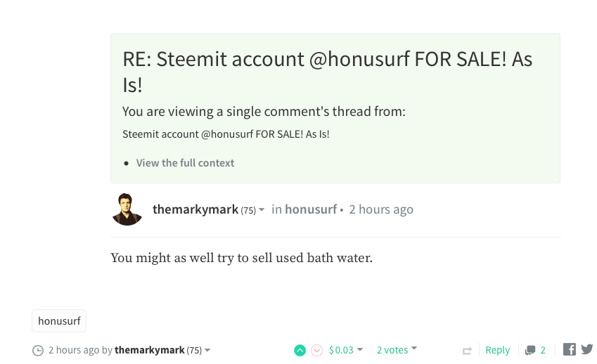Click the themarkymark author name in header
This screenshot has height=364, width=597.
(195, 209)
